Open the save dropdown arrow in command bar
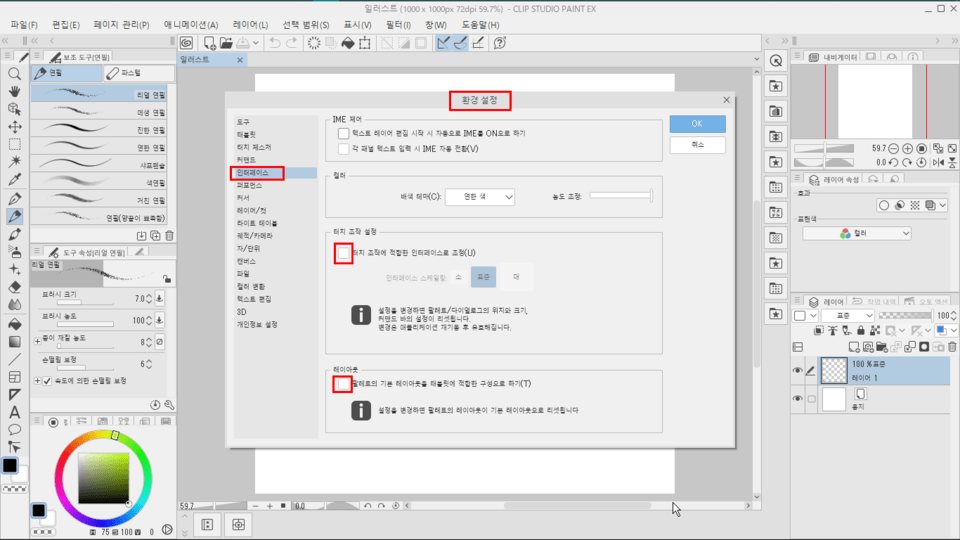960x540 pixels. (x=256, y=43)
